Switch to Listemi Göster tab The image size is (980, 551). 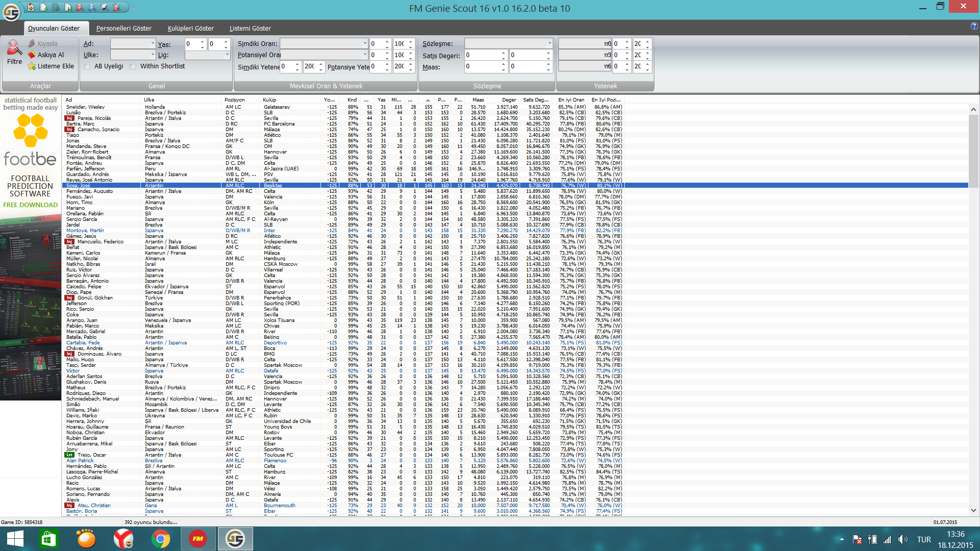point(250,28)
